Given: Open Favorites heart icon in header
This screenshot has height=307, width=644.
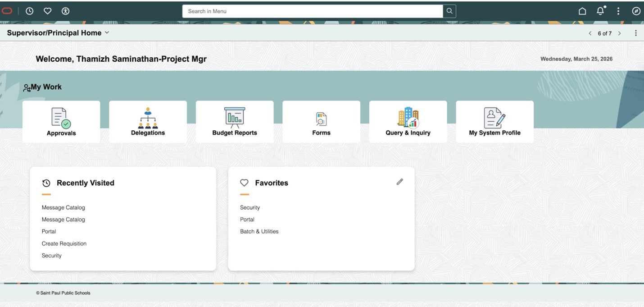Looking at the screenshot, I should pyautogui.click(x=47, y=11).
